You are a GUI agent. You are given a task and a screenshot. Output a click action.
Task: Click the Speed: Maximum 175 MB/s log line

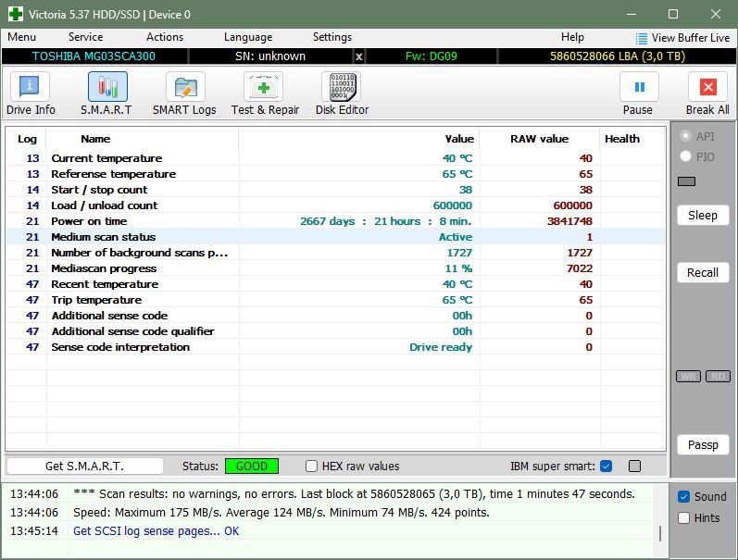(281, 513)
